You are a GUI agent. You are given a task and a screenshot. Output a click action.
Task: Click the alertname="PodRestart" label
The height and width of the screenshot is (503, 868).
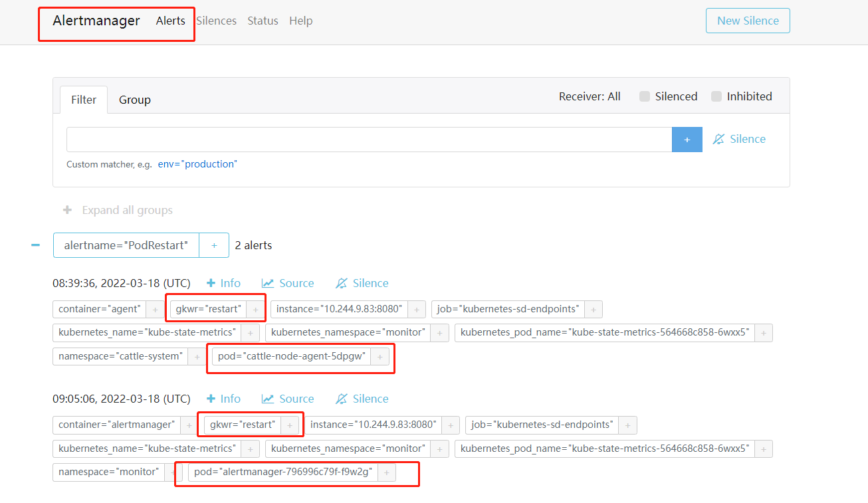point(126,245)
